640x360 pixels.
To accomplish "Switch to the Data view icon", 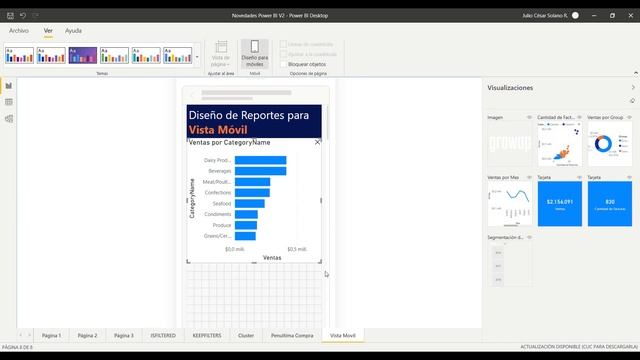I will 9,102.
